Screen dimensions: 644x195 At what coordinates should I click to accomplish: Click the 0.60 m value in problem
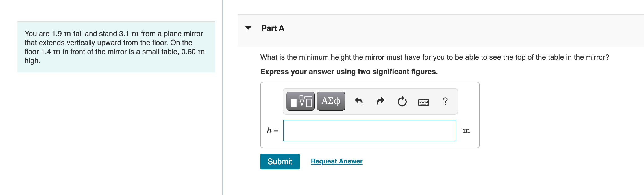pyautogui.click(x=193, y=52)
